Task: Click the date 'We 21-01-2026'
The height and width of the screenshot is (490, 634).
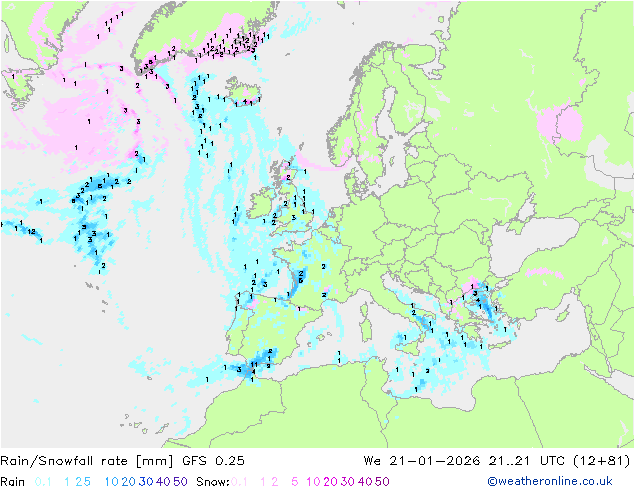Action: pyautogui.click(x=422, y=461)
